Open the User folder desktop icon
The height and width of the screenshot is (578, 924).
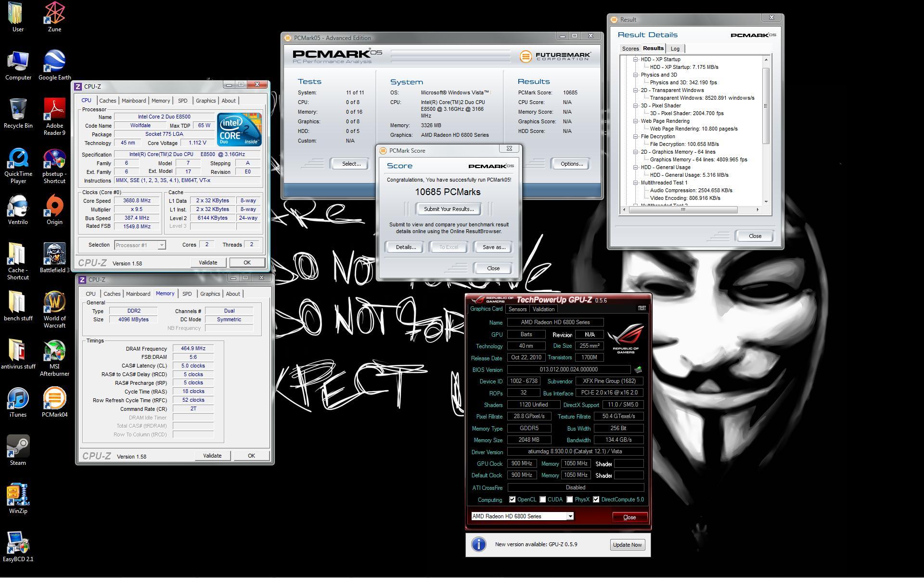[18, 17]
